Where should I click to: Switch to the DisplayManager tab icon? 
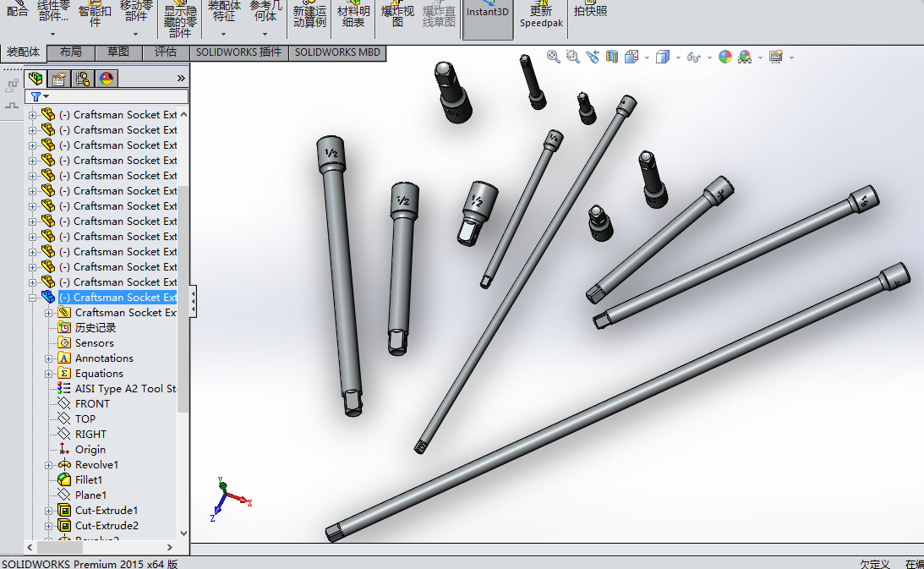point(106,78)
